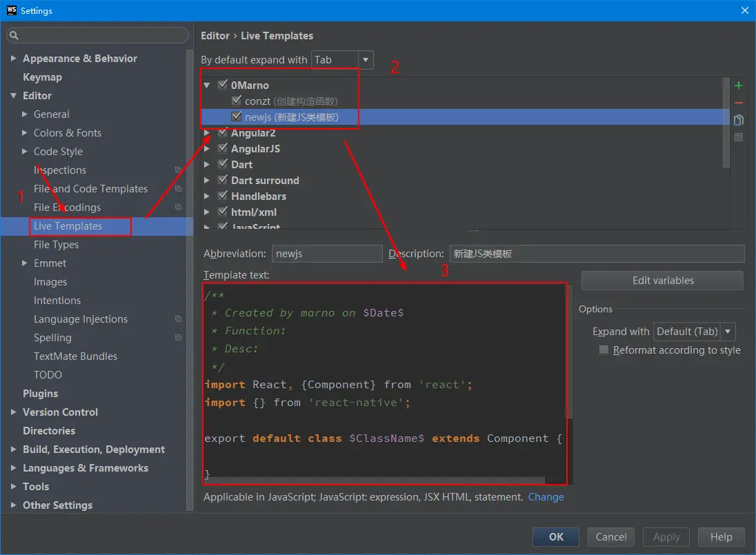This screenshot has width=756, height=555.
Task: Expand the Dart template group
Action: [x=207, y=165]
